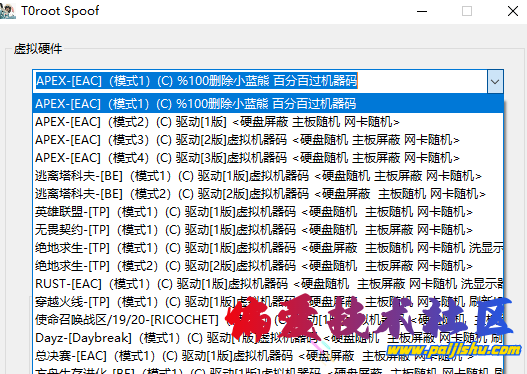Pick 英雄联盟-[TP] 模式1 option
This screenshot has height=374, width=527.
click(x=268, y=212)
